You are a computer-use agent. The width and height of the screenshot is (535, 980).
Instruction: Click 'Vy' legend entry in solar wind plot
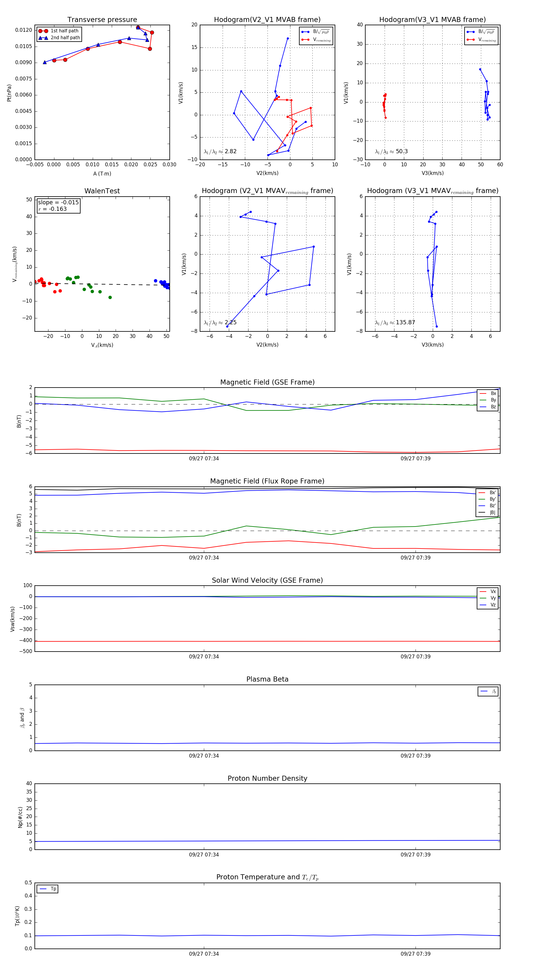point(488,598)
